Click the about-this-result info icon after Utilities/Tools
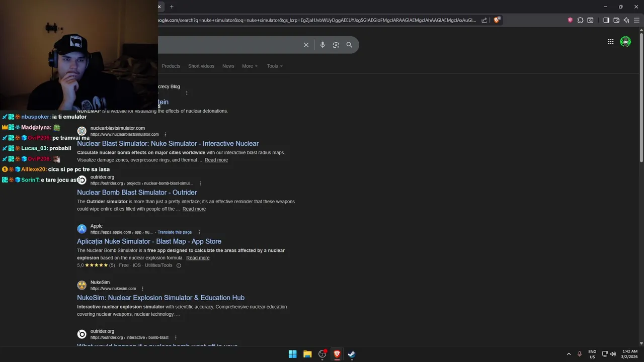Viewport: 644px width, 362px height. click(x=179, y=265)
